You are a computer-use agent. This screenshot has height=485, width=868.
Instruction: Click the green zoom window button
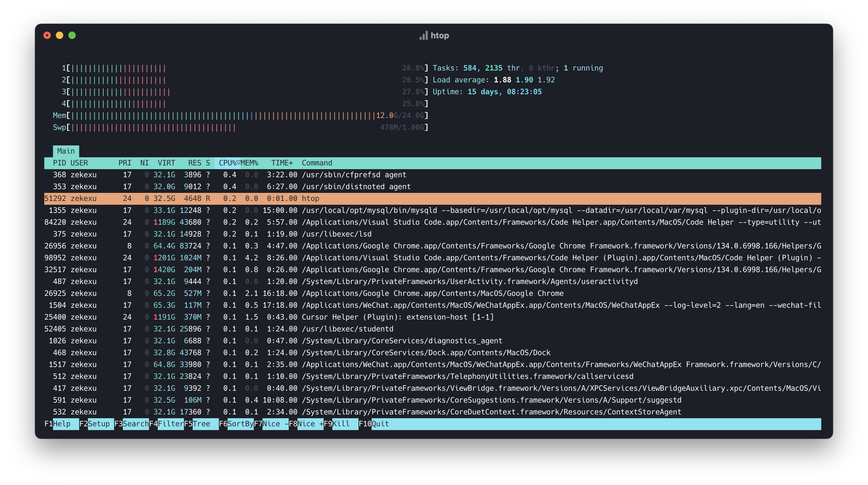point(72,35)
